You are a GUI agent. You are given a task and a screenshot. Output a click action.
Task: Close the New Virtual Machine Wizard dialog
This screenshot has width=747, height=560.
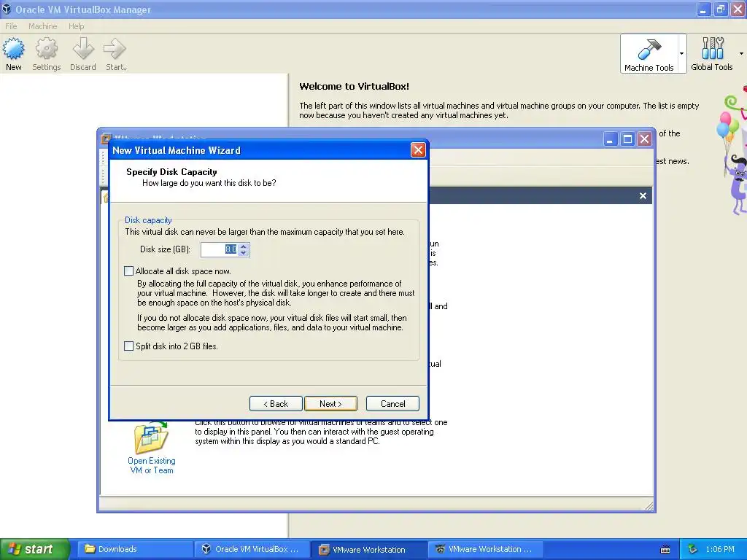tap(418, 150)
